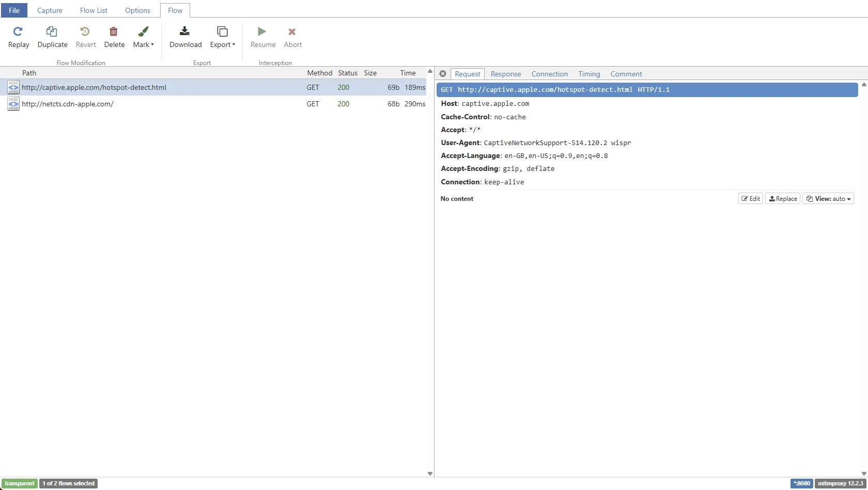Open the View: auto dropdown
Image resolution: width=868 pixels, height=490 pixels.
click(x=828, y=199)
